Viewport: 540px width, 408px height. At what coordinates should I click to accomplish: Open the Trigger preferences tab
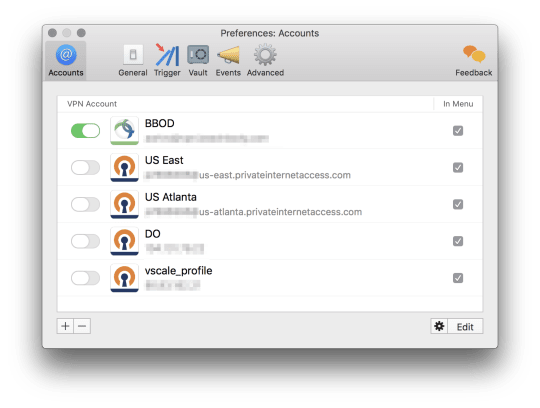(167, 61)
